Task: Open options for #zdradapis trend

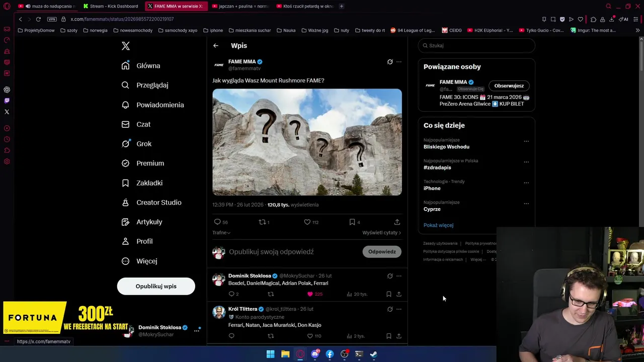Action: [526, 162]
